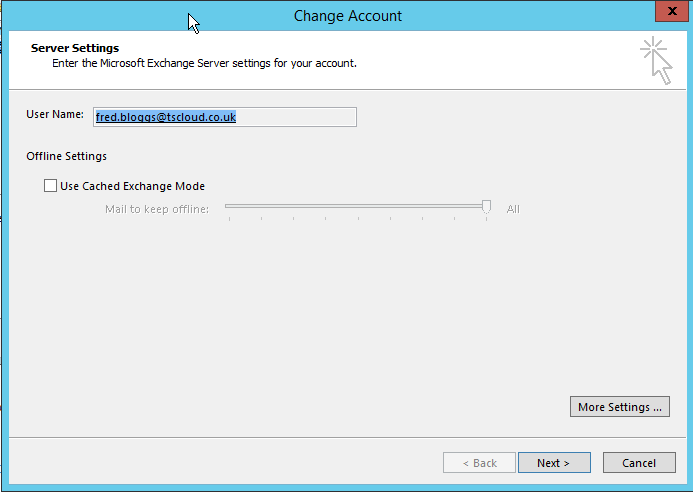Screen dimensions: 693x492
Task: Click the Server Settings heading
Action: (75, 48)
